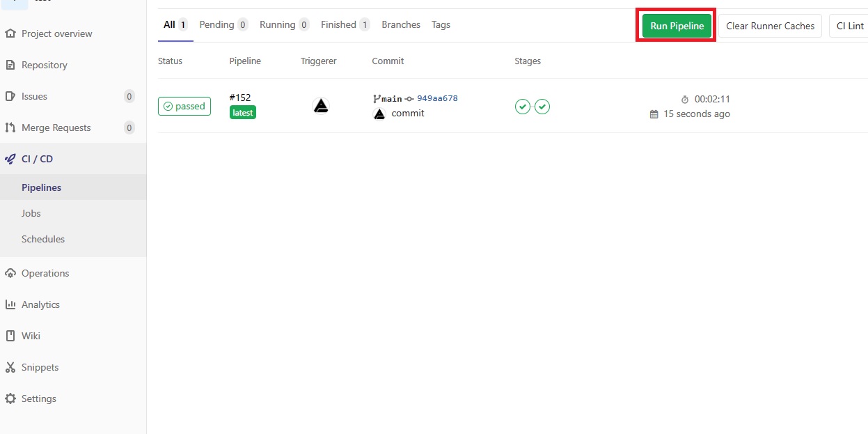
Task: Click the Stages column header
Action: click(528, 61)
